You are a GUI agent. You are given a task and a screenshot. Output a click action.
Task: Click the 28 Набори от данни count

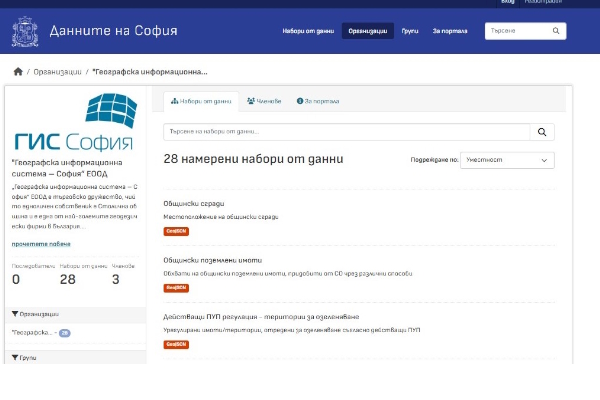68,279
